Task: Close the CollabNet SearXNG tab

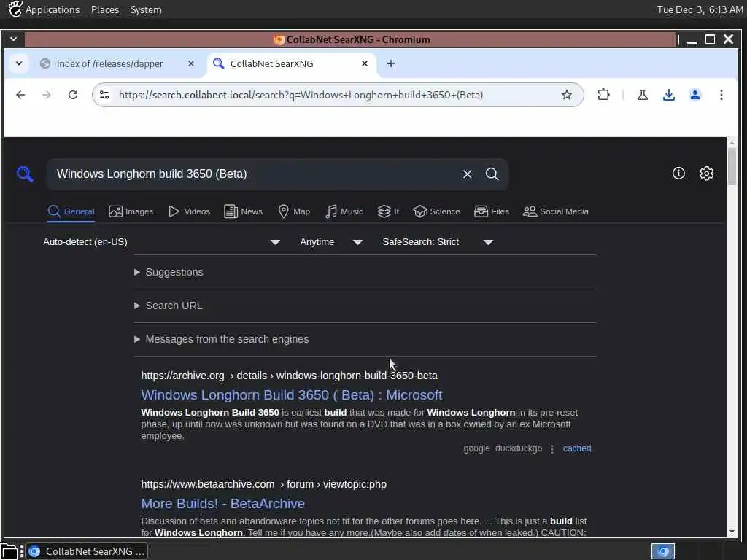Action: 365,63
